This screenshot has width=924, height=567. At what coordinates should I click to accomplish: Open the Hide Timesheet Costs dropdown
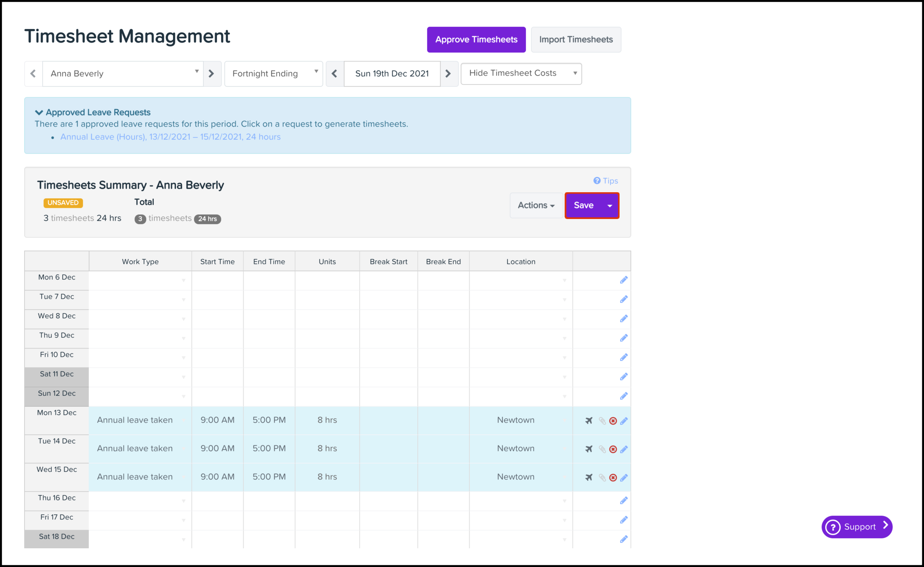pos(521,73)
